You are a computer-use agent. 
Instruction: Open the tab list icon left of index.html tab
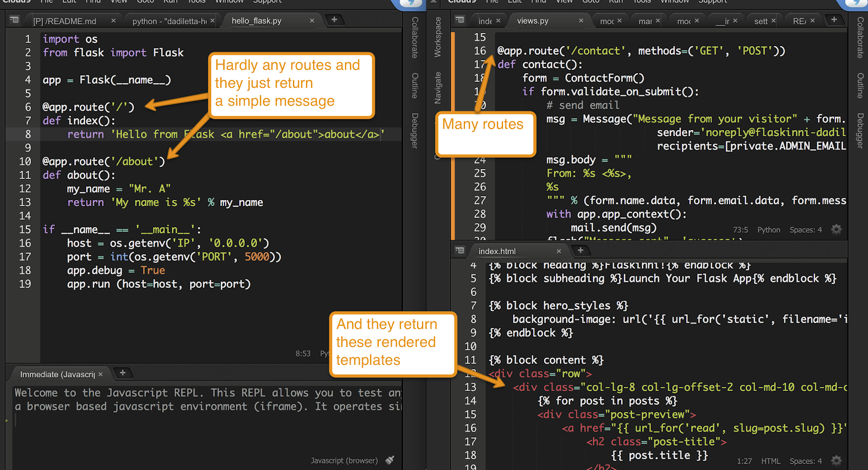pos(460,250)
